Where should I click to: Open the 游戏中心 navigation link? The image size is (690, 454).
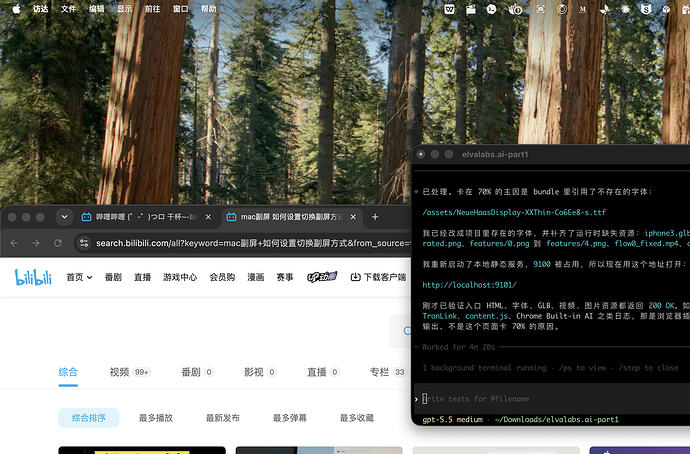tap(180, 277)
